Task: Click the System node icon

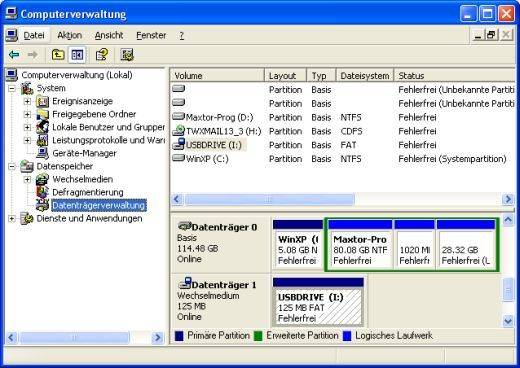Action: click(x=27, y=88)
